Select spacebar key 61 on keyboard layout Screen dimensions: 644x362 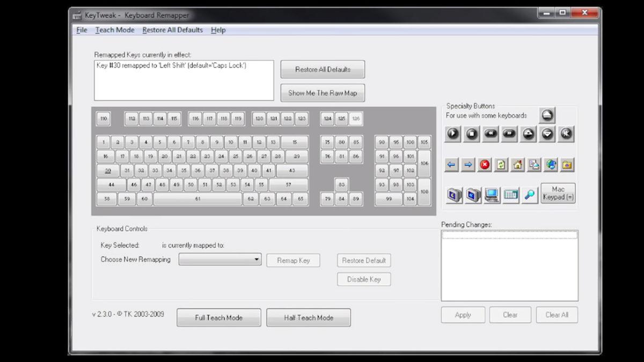click(197, 199)
